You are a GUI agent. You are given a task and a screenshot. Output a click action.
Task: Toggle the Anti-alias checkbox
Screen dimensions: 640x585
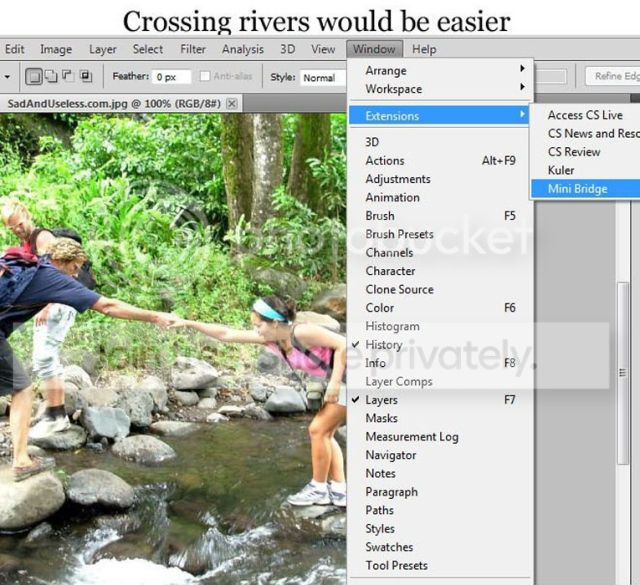pos(205,76)
